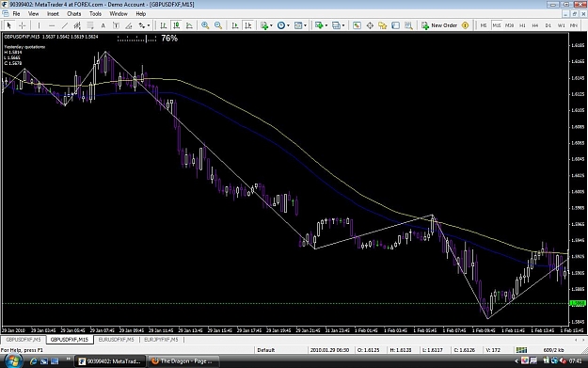The image size is (588, 368).
Task: Click the New Order button
Action: [439, 25]
